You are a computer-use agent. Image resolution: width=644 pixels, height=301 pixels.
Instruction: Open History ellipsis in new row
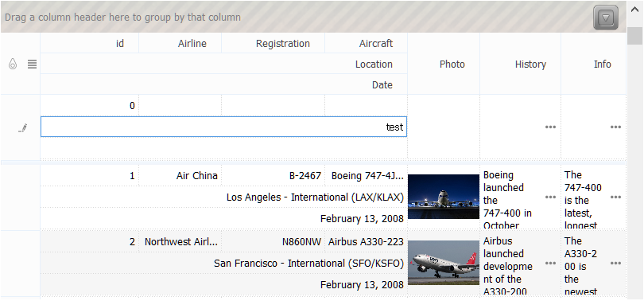click(550, 127)
